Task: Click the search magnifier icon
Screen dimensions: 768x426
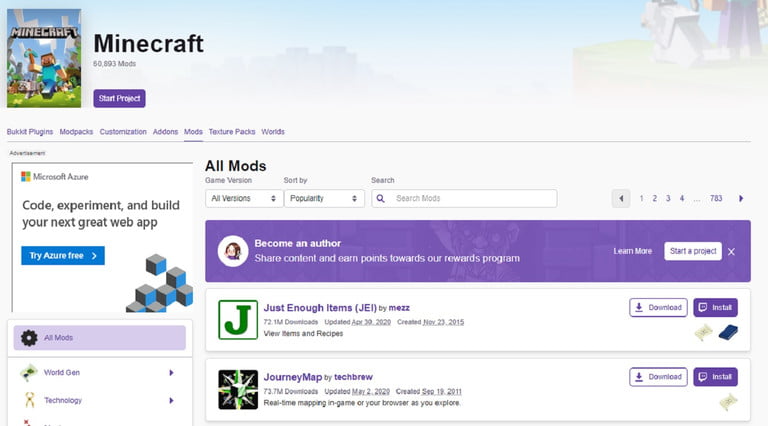Action: 381,198
